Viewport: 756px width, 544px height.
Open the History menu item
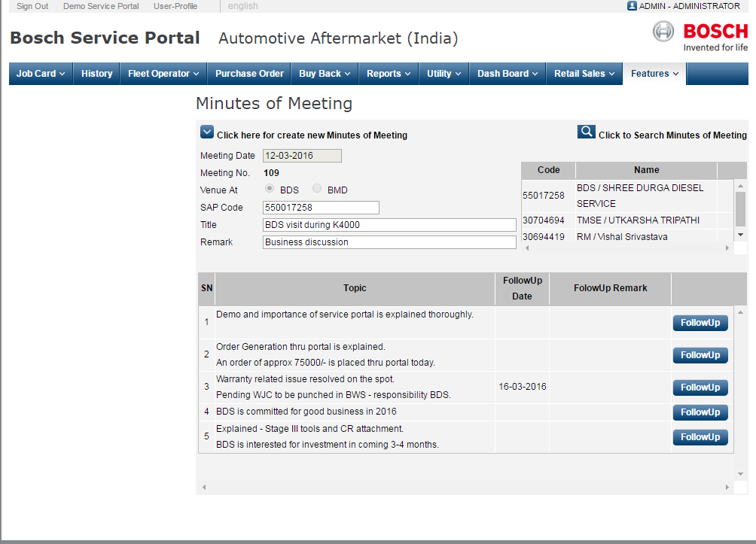pyautogui.click(x=96, y=74)
